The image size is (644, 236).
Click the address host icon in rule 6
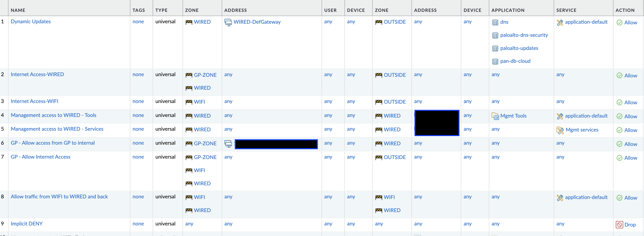coord(228,144)
